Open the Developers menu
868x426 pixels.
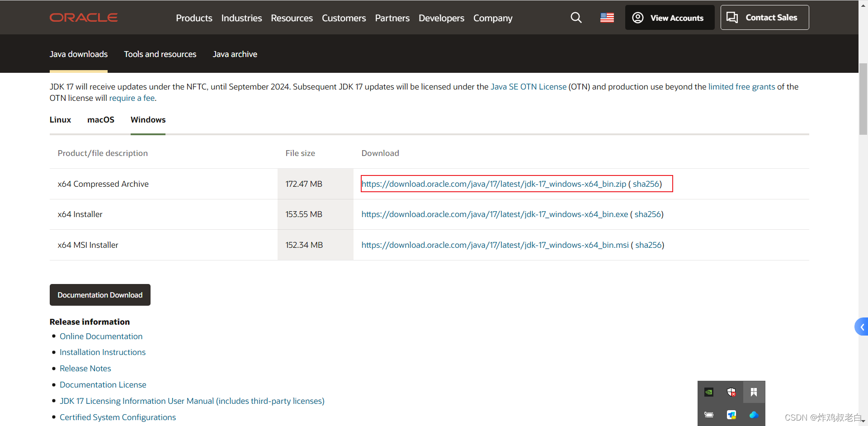coord(441,18)
